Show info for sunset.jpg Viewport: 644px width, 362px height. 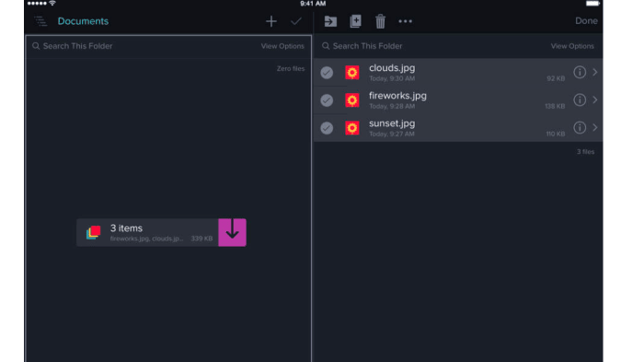click(580, 127)
